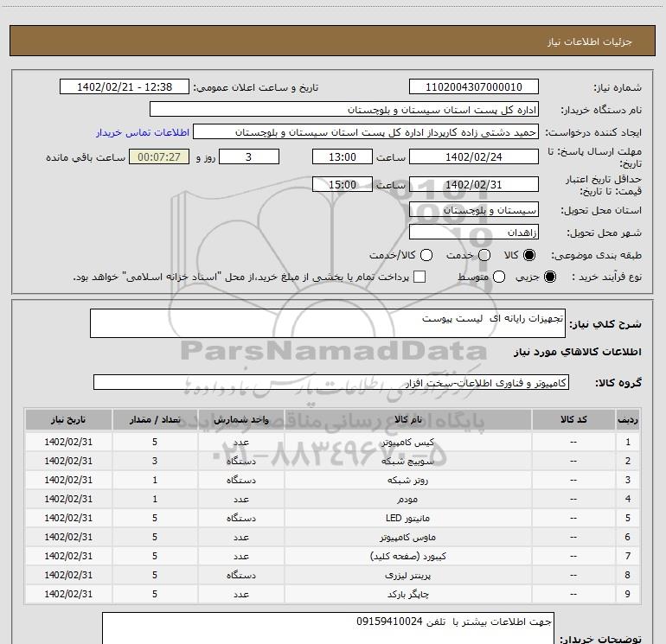Select the متوسط purchase type radio
The width and height of the screenshot is (666, 644).
tap(499, 277)
